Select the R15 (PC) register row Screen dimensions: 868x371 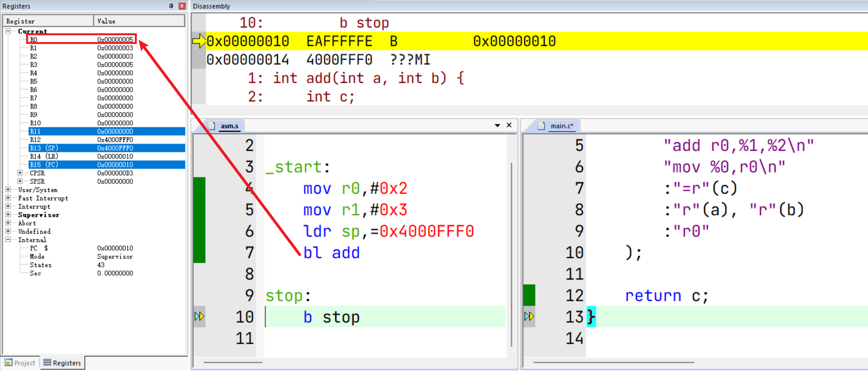coord(107,164)
